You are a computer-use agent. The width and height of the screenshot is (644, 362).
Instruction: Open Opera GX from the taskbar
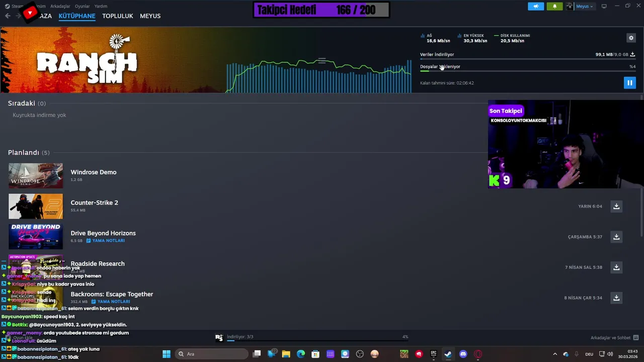coord(478,354)
